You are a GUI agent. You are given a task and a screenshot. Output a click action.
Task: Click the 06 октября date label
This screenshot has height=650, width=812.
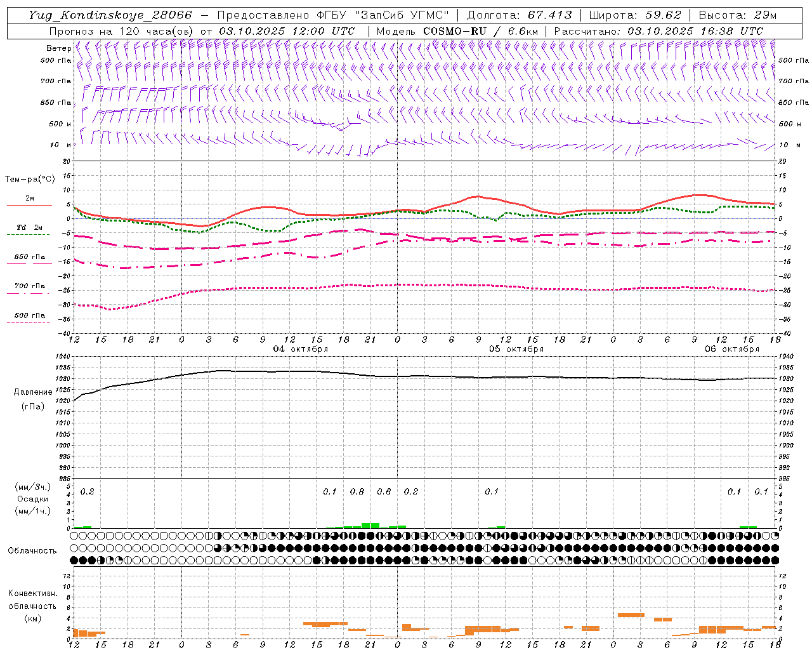[x=732, y=349]
